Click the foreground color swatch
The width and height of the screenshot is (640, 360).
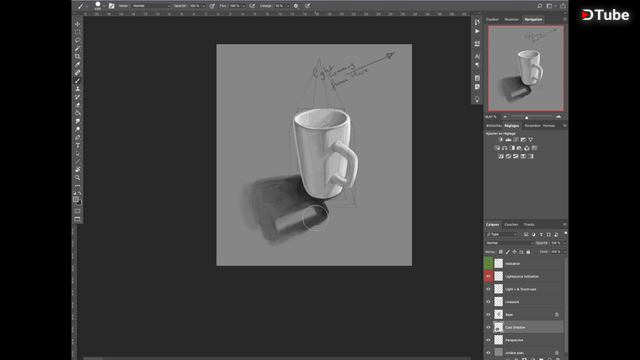(x=76, y=199)
